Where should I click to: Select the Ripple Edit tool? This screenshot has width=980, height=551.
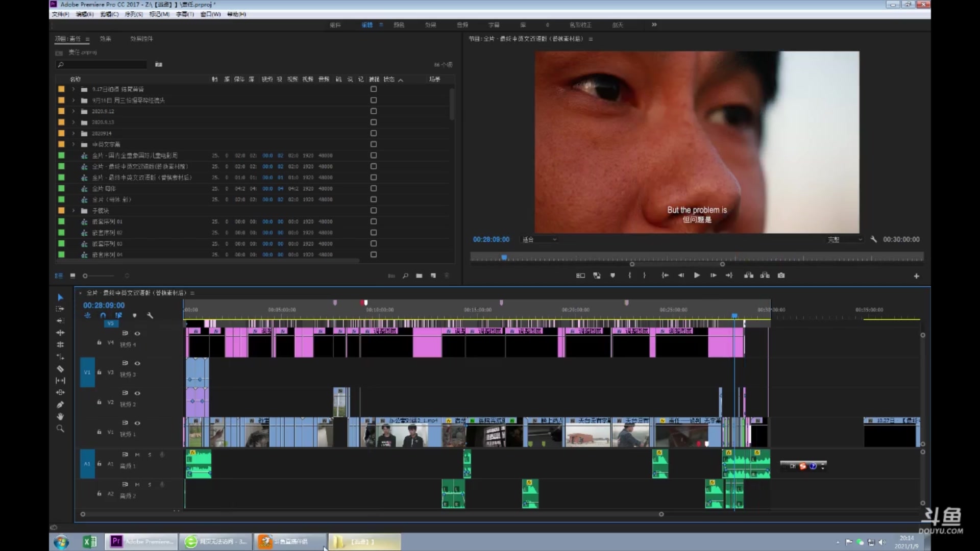(x=60, y=333)
